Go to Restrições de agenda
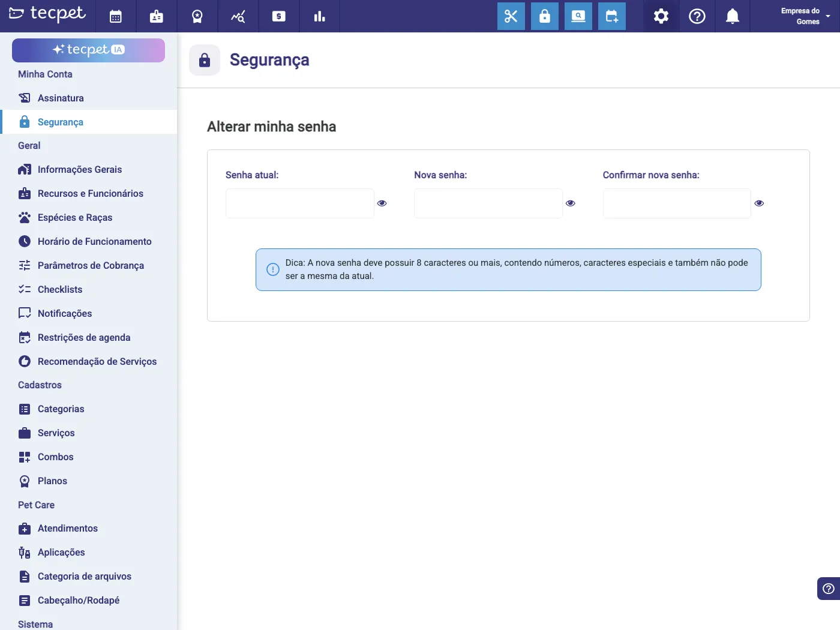The height and width of the screenshot is (630, 840). pos(89,338)
